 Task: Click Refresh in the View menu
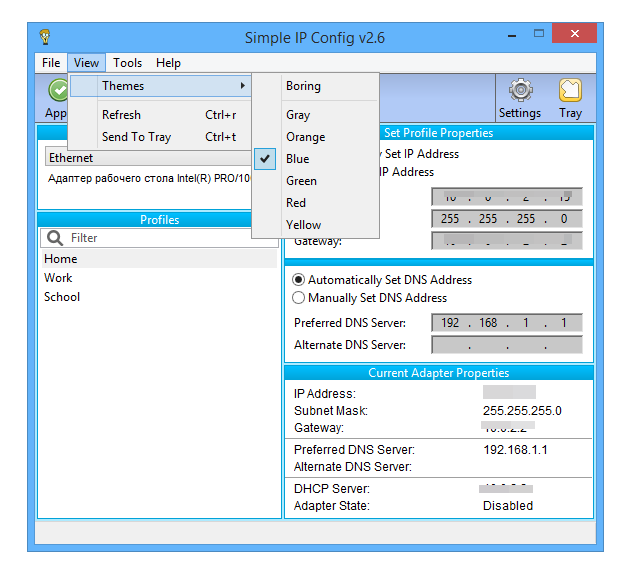[121, 115]
